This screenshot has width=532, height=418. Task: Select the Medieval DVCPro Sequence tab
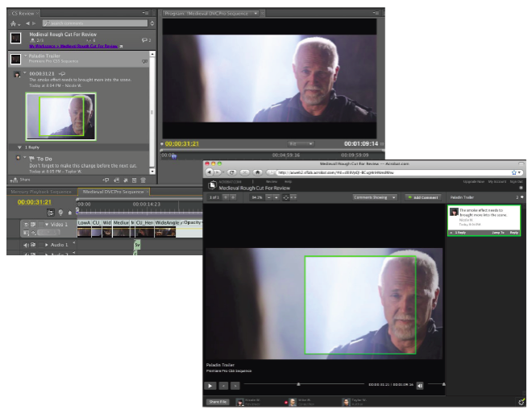click(114, 192)
